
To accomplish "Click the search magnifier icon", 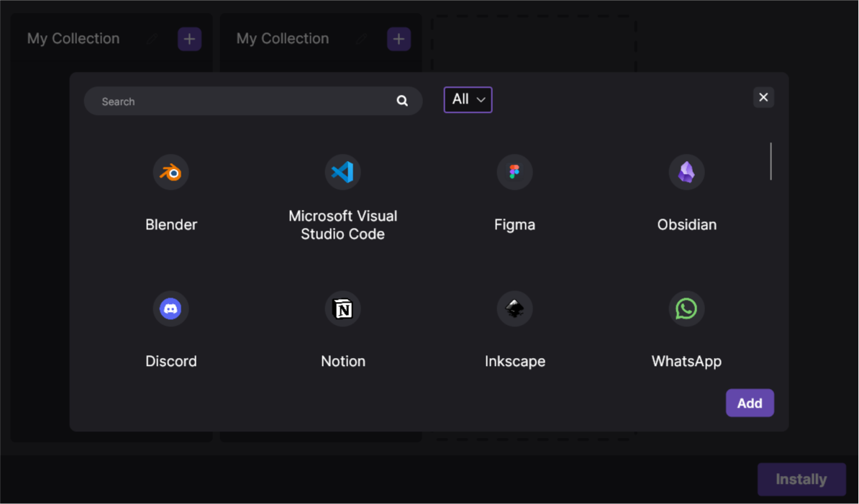I will click(x=402, y=101).
